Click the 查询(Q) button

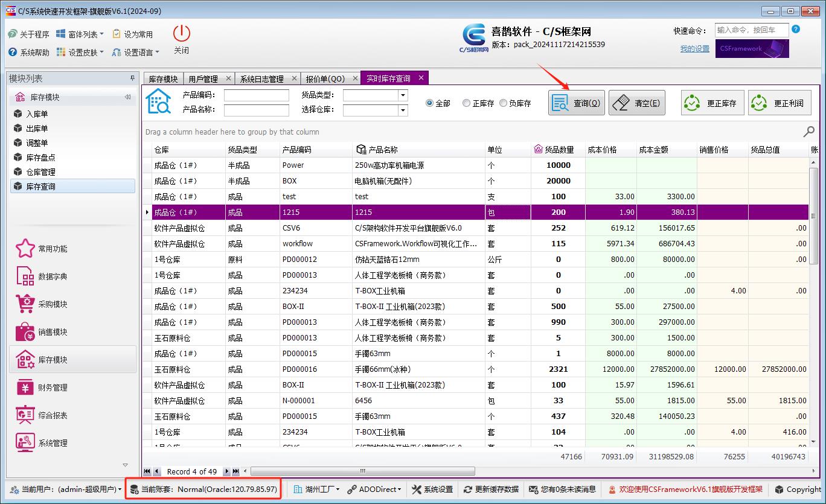tap(577, 103)
